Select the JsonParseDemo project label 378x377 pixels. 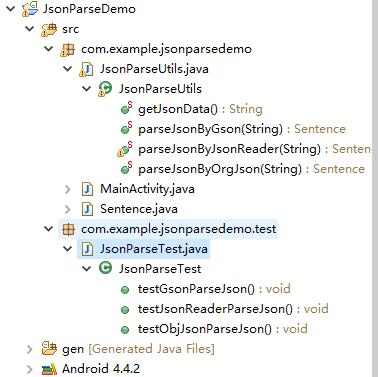pos(89,9)
